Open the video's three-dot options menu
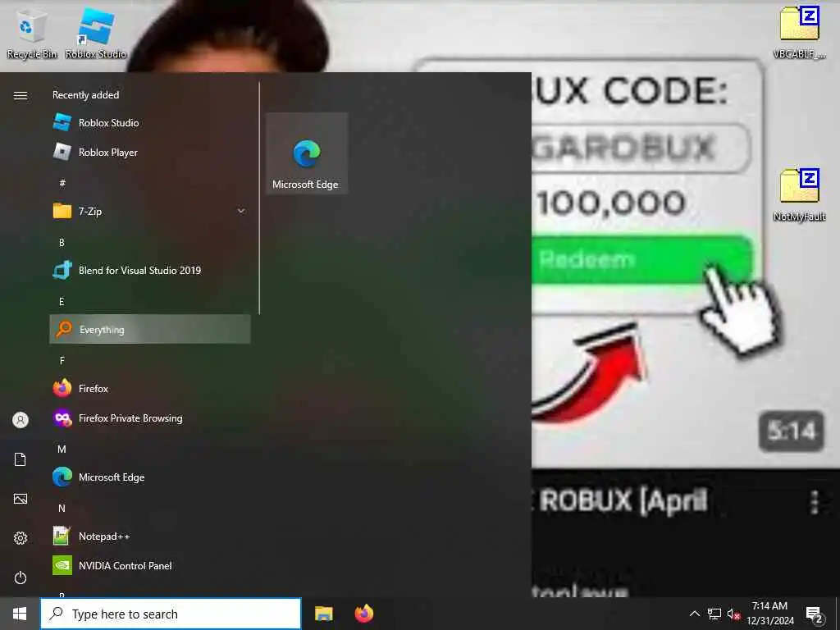This screenshot has height=630, width=840. [x=815, y=503]
